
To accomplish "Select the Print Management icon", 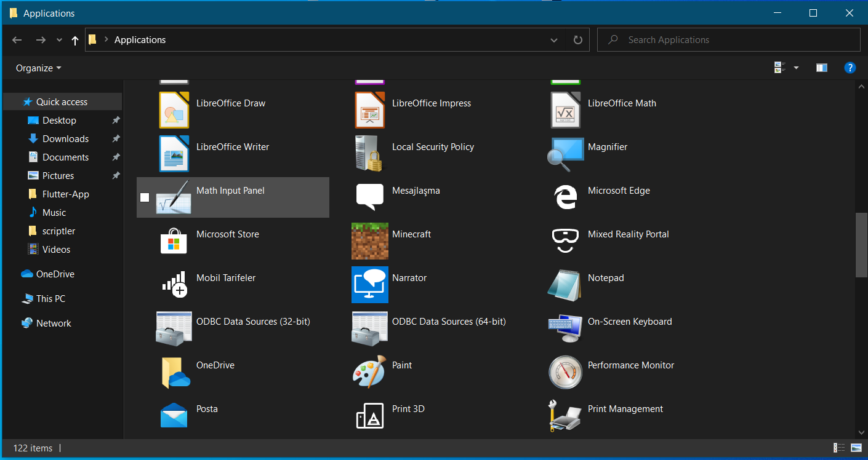I will [566, 416].
